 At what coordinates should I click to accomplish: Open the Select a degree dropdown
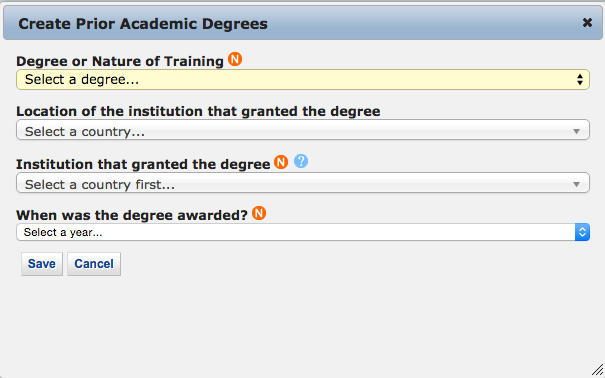click(303, 79)
